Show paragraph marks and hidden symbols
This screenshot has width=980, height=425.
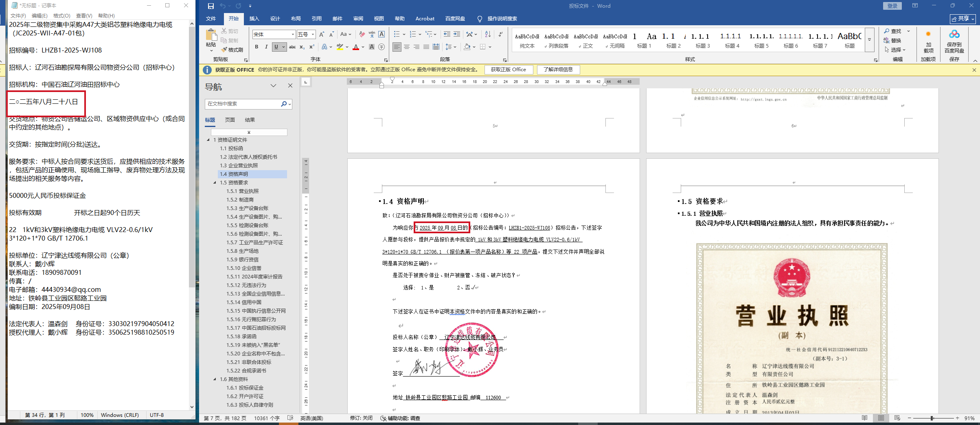(500, 35)
